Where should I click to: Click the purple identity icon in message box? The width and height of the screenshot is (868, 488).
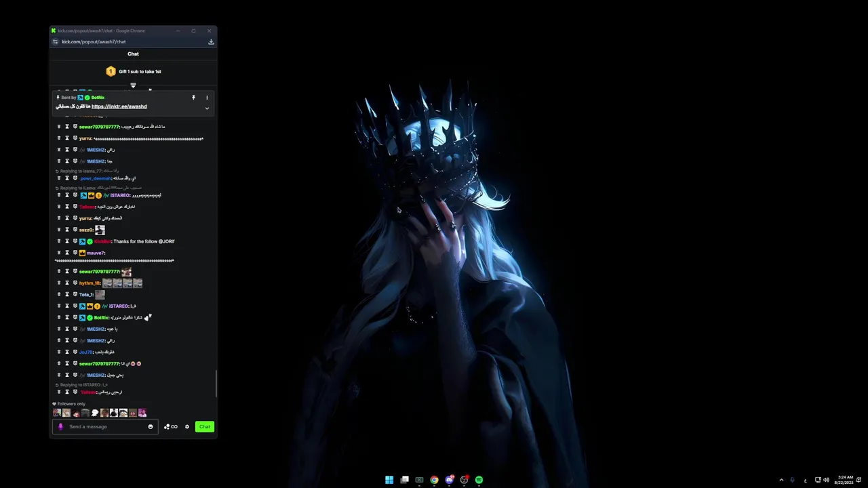tap(60, 427)
